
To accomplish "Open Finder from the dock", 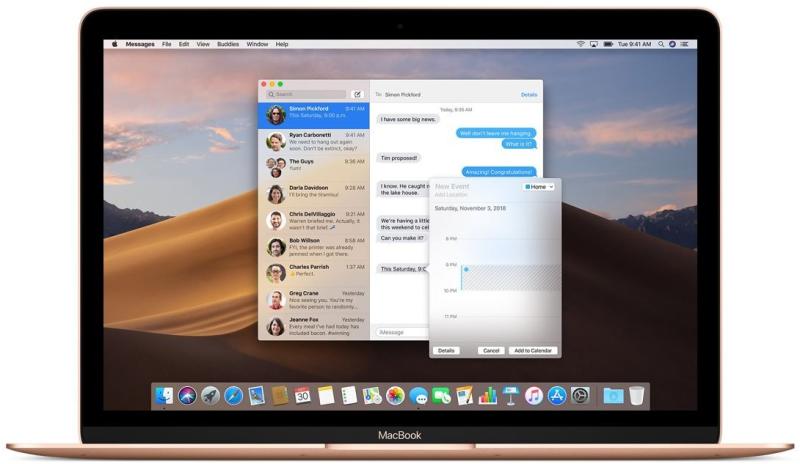I will (x=164, y=396).
